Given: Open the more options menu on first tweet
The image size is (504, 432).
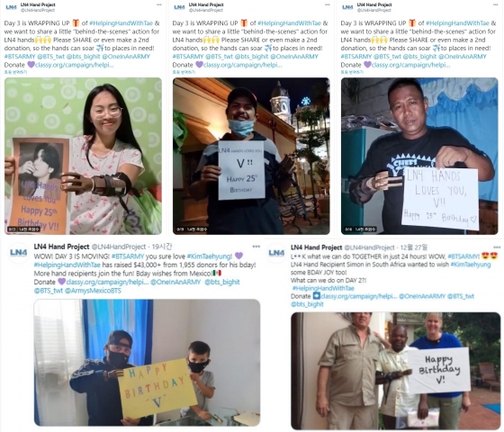Looking at the screenshot, I should tap(158, 4).
